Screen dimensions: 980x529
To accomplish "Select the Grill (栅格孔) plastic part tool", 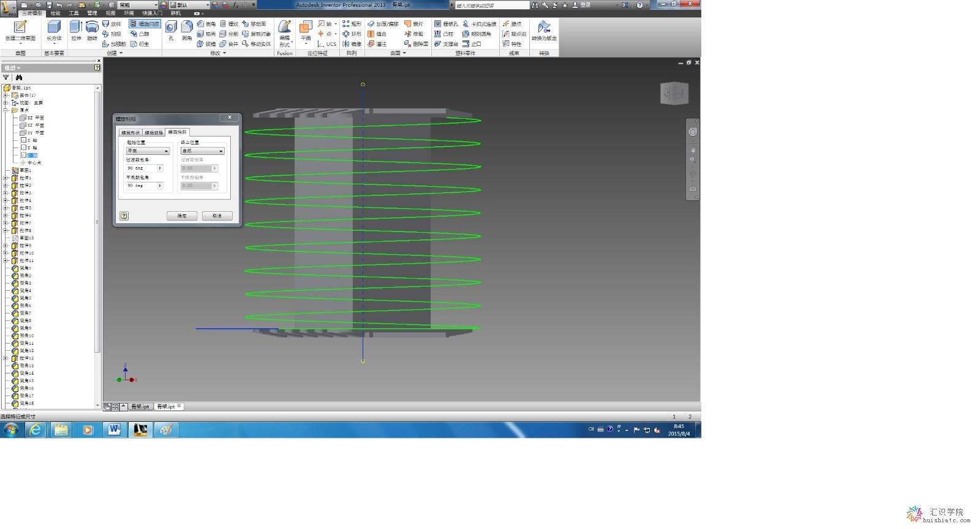I will click(x=446, y=24).
